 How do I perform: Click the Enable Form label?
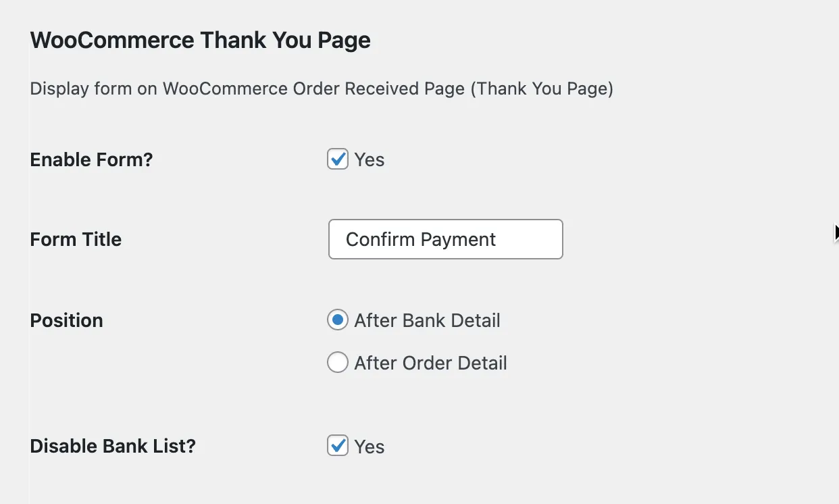pos(91,159)
